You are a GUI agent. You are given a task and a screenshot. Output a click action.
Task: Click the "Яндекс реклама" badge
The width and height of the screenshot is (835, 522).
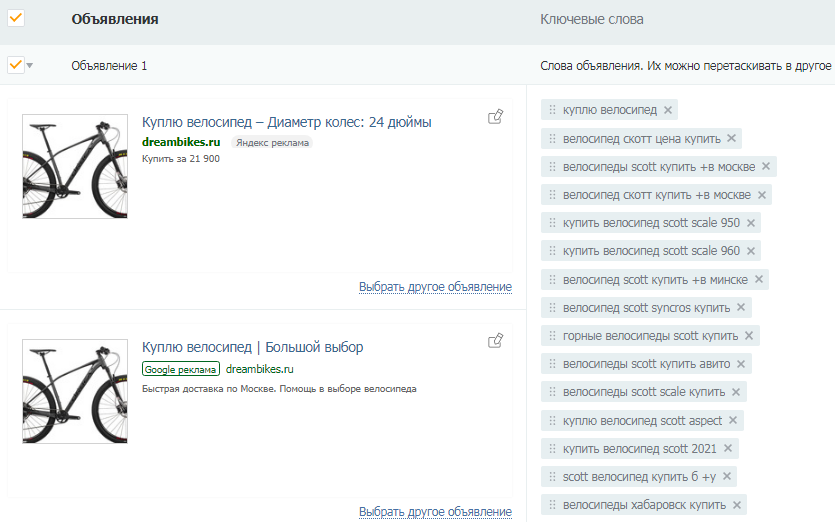point(272,143)
